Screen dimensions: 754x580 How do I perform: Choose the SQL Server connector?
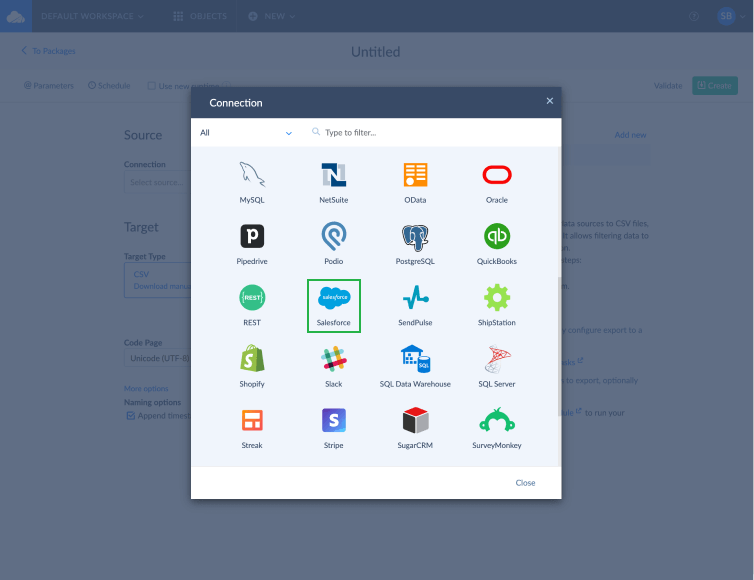click(x=497, y=367)
